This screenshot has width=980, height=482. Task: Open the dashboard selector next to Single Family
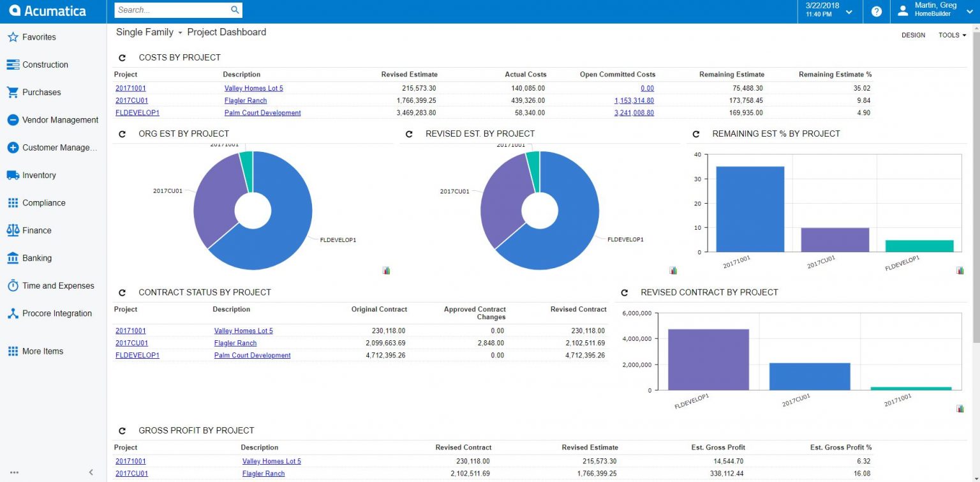point(181,32)
